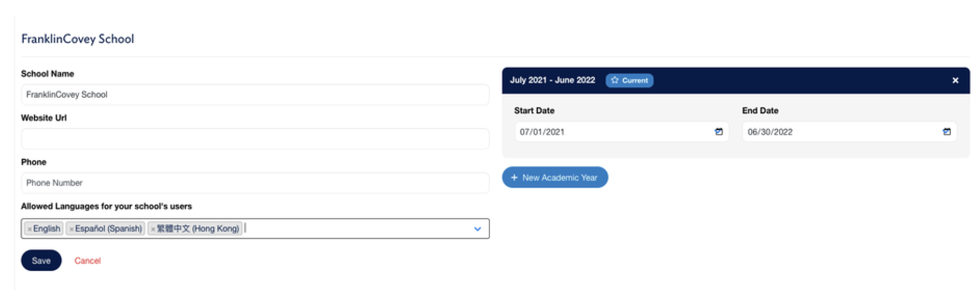Viewport: 980px width, 291px height.
Task: Click empty area of languages multi-select box
Action: [x=356, y=229]
